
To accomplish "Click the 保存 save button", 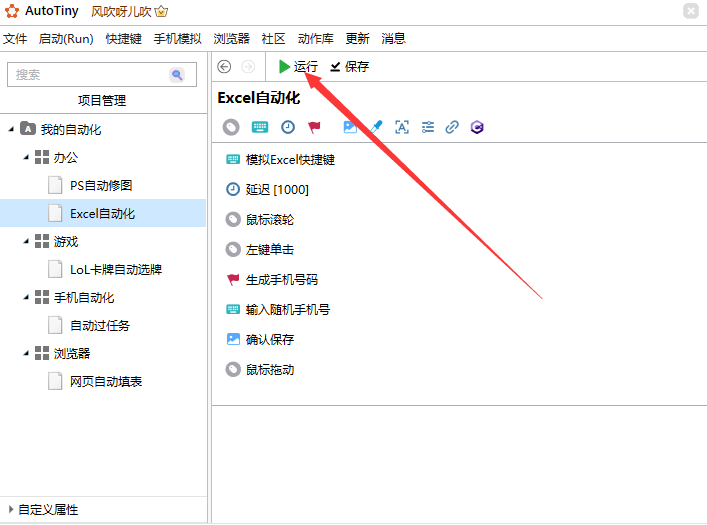I will (349, 67).
